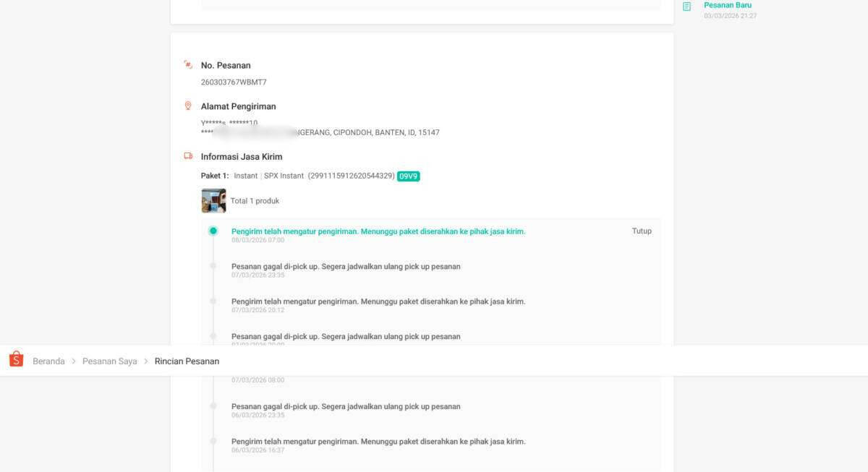The width and height of the screenshot is (868, 472).
Task: Click the Shopee logo in breadcrumb bar
Action: point(16,359)
